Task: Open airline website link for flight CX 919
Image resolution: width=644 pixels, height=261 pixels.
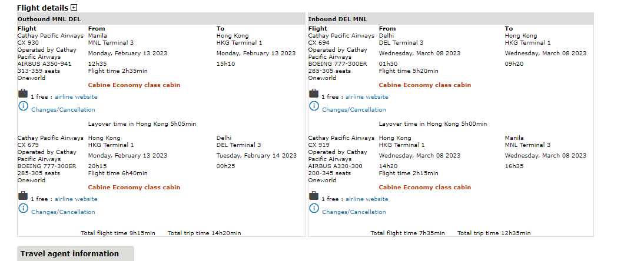Action: 367,199
